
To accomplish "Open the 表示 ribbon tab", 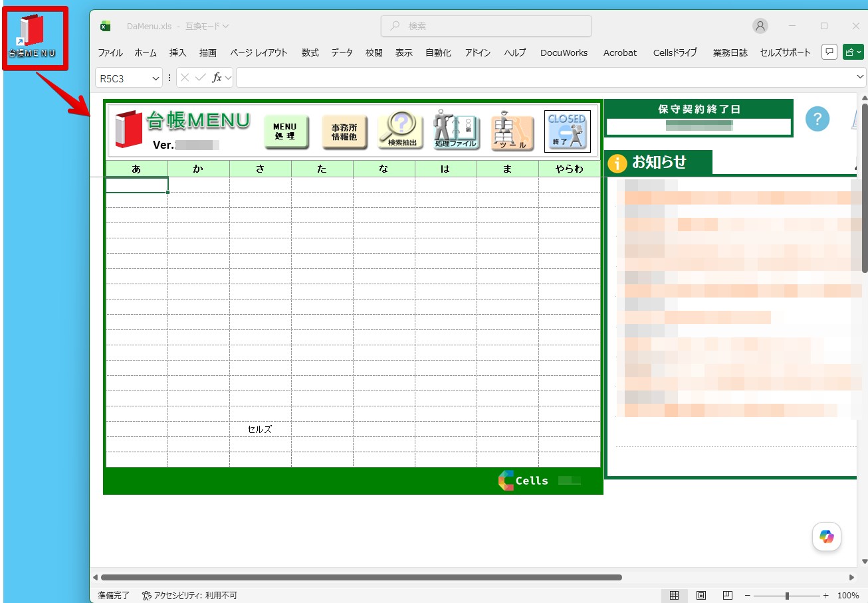I will (x=404, y=52).
